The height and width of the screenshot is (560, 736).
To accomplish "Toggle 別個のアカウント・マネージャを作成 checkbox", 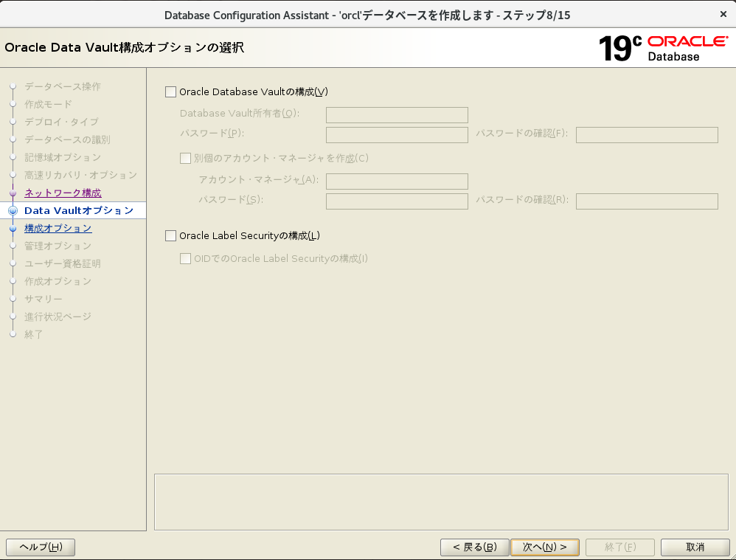I will 186,158.
